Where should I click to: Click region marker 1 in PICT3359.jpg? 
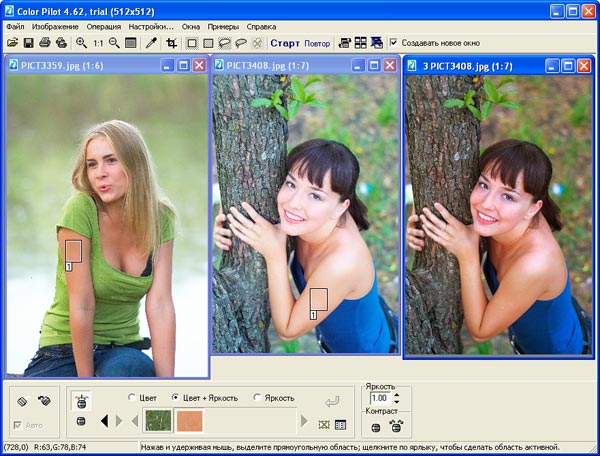coord(68,267)
